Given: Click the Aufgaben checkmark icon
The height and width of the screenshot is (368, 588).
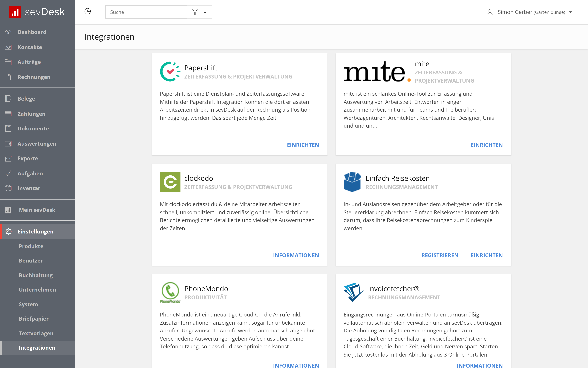Looking at the screenshot, I should 8,173.
